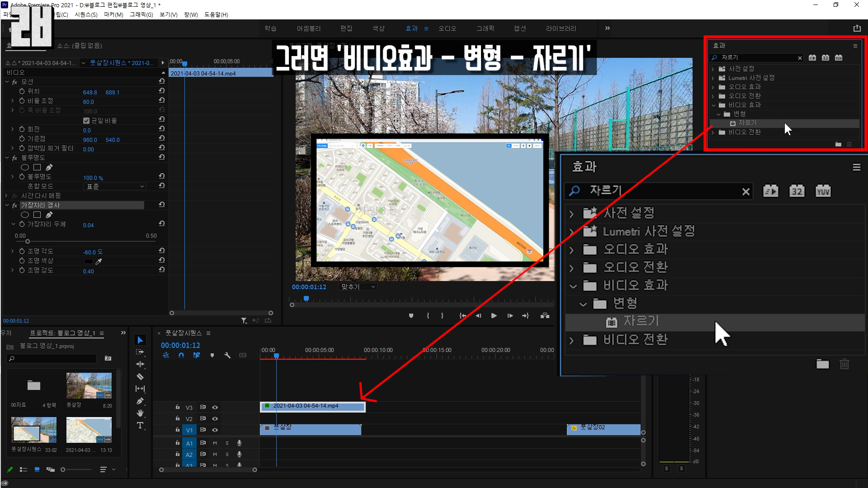This screenshot has height=488, width=868.
Task: Clear the effects search field with X
Action: (x=800, y=58)
